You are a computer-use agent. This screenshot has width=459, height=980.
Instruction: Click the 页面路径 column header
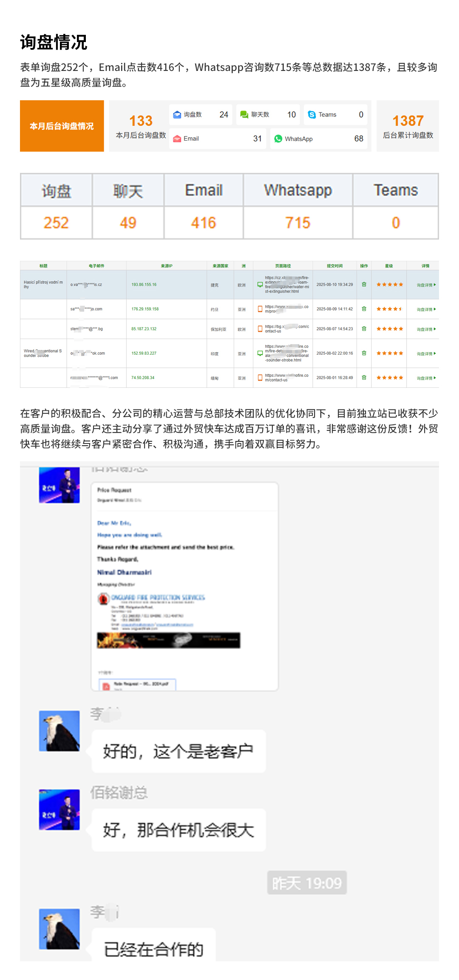coord(283,266)
